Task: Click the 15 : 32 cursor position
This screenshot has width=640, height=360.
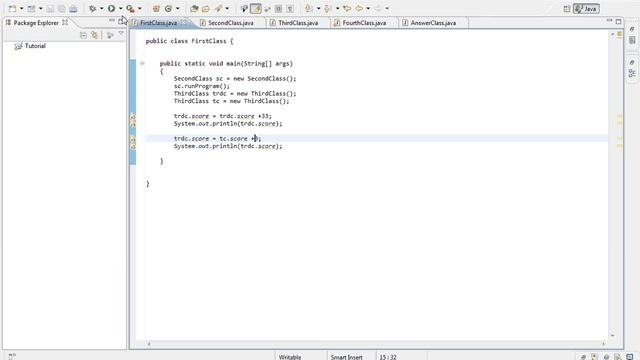Action: pos(388,357)
